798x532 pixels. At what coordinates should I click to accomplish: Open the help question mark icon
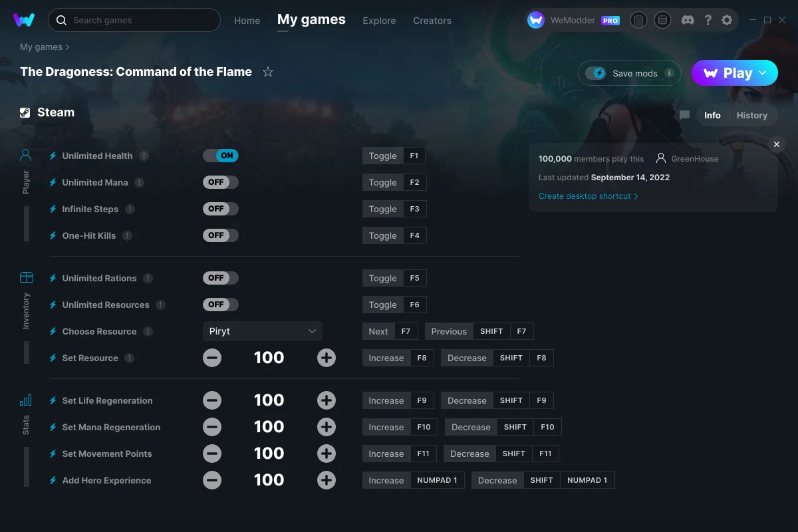coord(708,20)
